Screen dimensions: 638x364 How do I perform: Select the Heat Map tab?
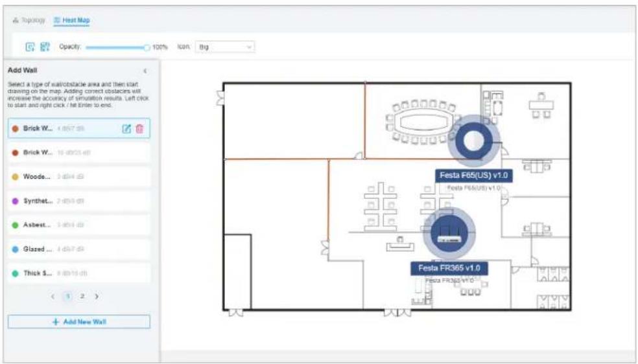click(x=71, y=20)
